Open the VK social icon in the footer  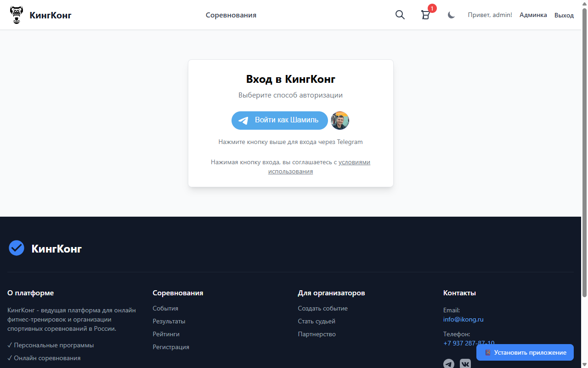click(465, 363)
